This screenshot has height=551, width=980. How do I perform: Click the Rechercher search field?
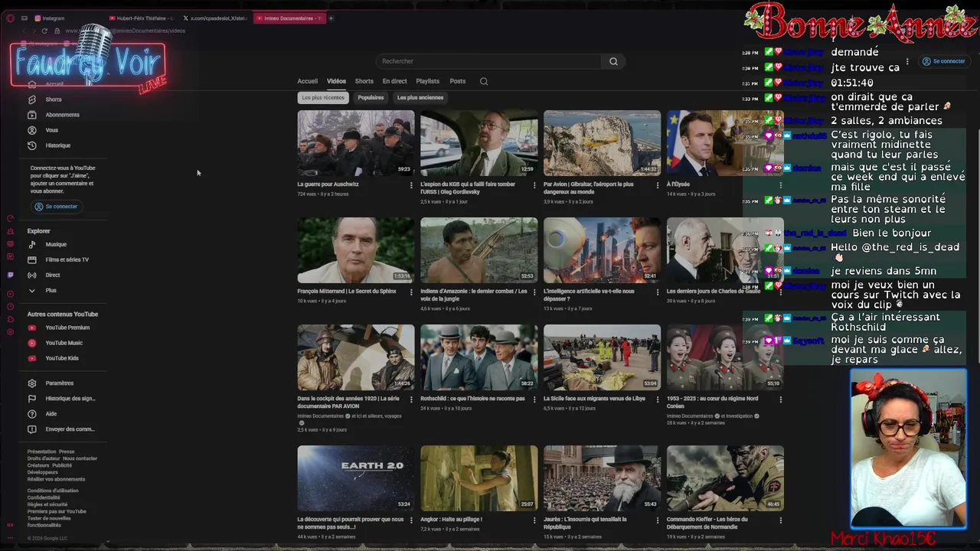click(488, 61)
